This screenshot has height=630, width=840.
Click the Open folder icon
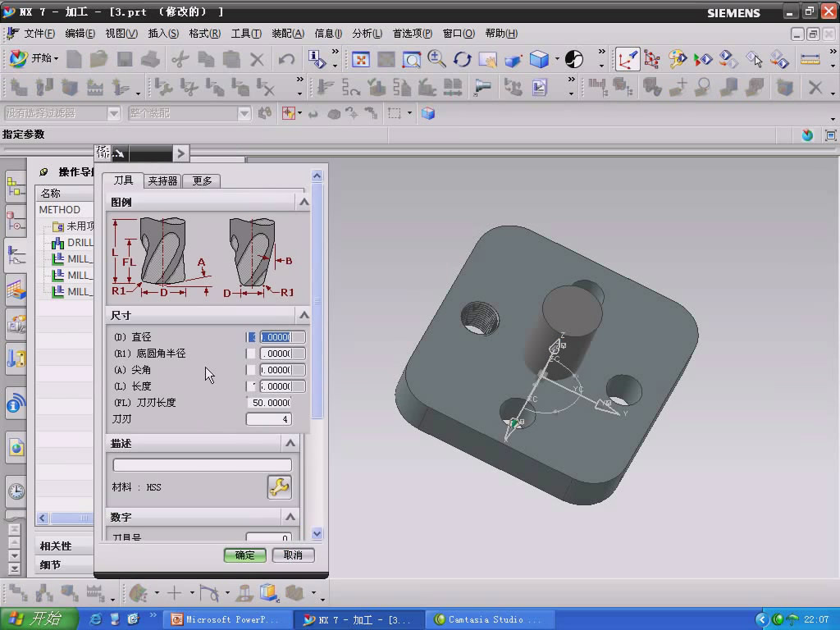click(99, 59)
